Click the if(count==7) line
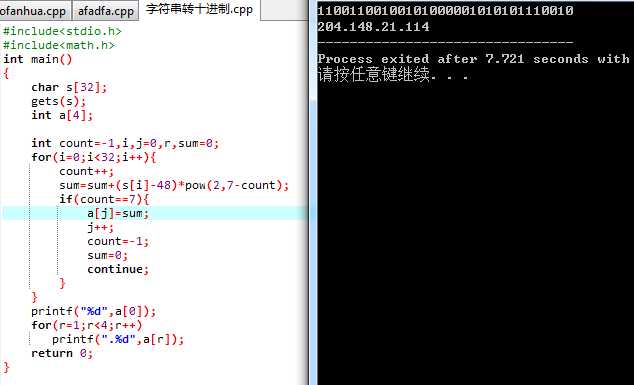 [104, 199]
